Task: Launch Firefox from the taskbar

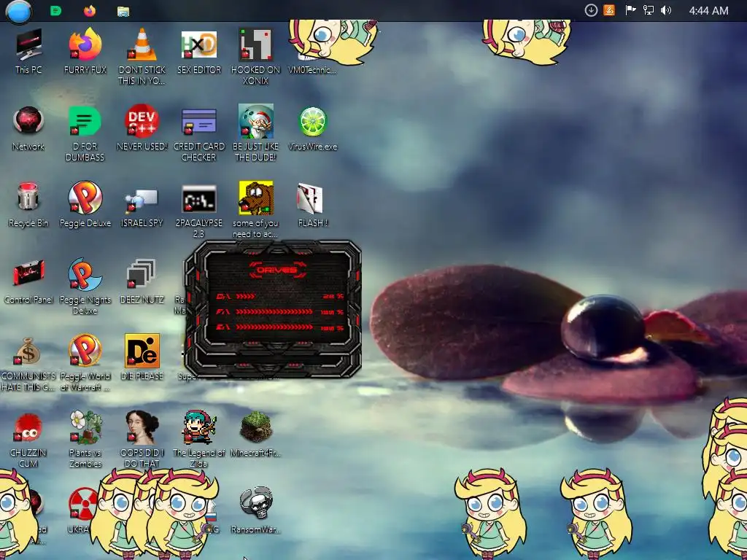Action: tap(90, 10)
